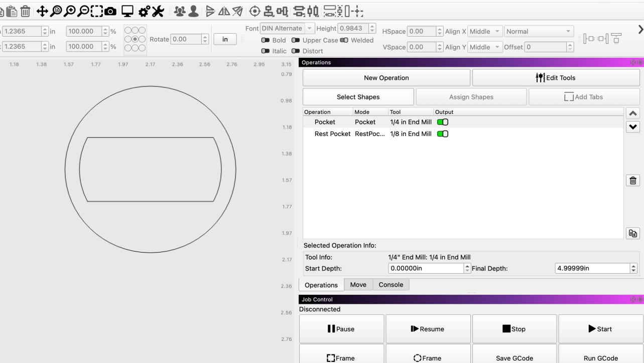
Task: Enable the Bold text toggle
Action: pyautogui.click(x=266, y=40)
